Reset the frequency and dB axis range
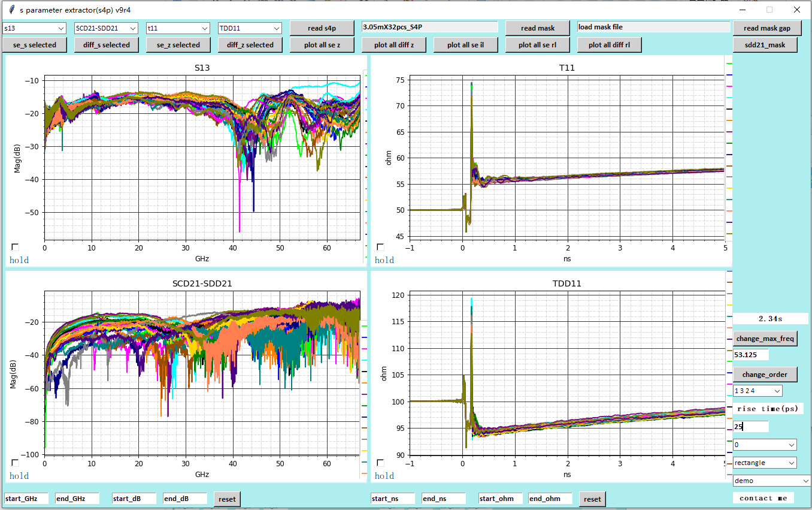Viewport: 812px width, 510px height. [x=227, y=499]
